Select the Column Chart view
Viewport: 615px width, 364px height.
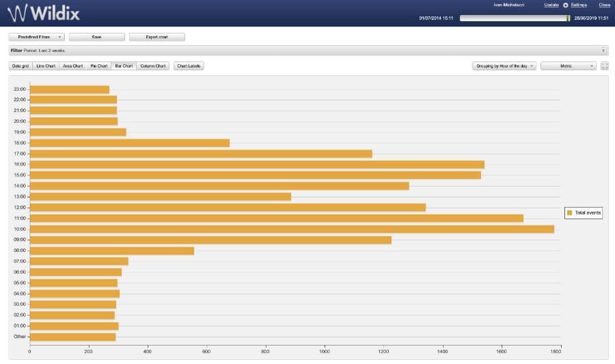[152, 66]
